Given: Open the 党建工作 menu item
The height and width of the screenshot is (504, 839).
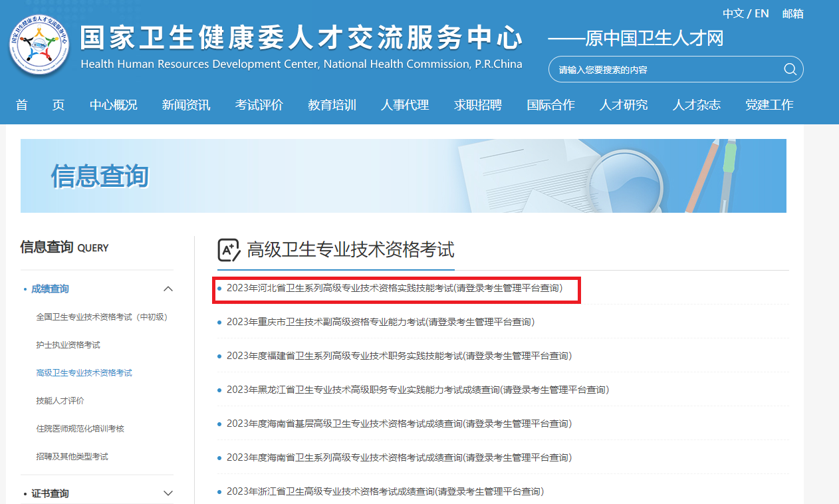Looking at the screenshot, I should click(769, 104).
